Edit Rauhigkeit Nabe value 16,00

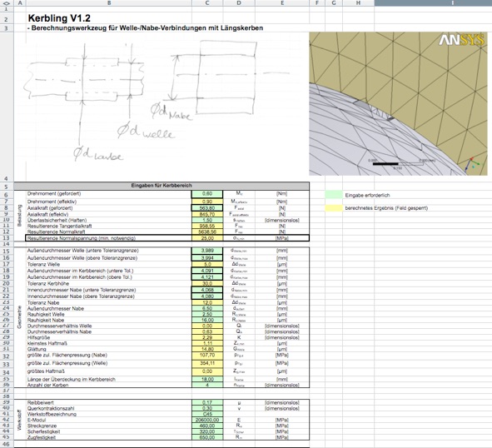207,321
